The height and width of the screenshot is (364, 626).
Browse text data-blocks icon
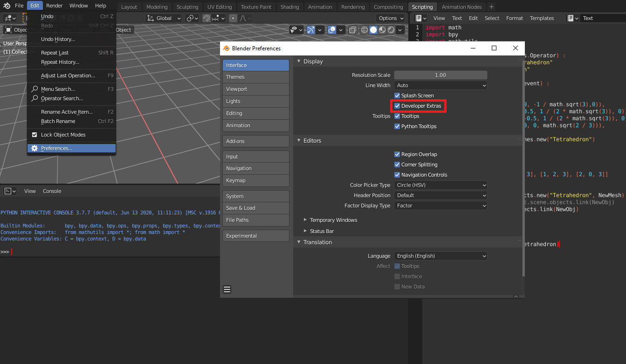point(572,18)
